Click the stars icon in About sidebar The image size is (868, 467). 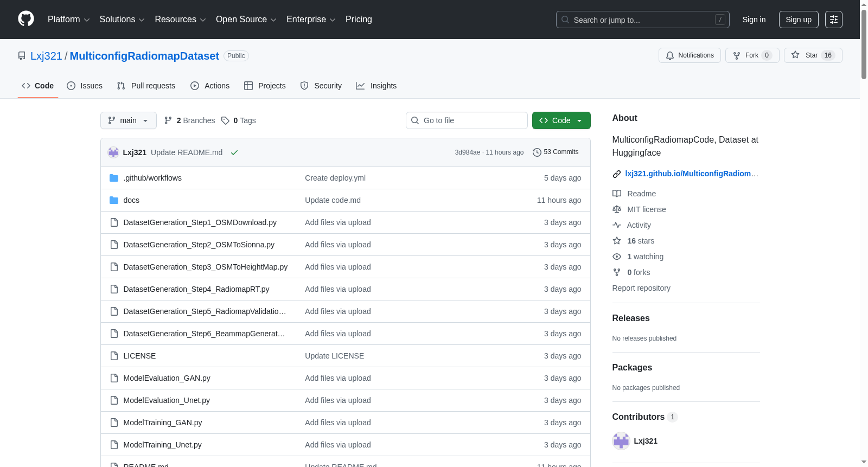click(617, 241)
